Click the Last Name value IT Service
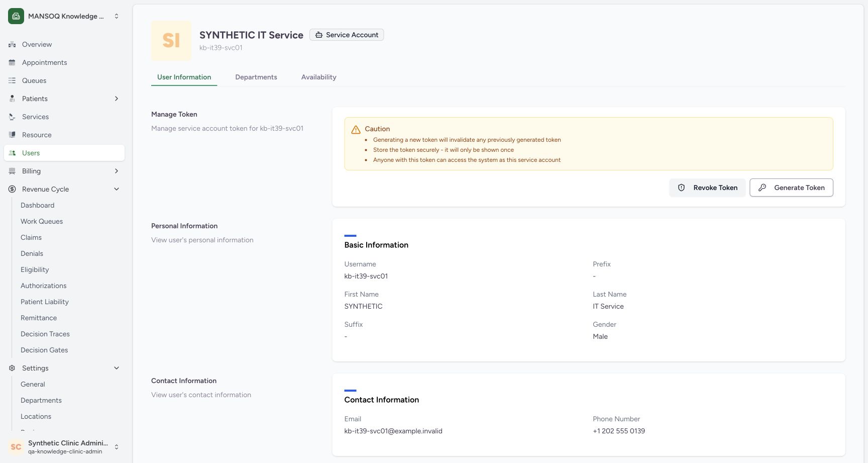 (608, 306)
